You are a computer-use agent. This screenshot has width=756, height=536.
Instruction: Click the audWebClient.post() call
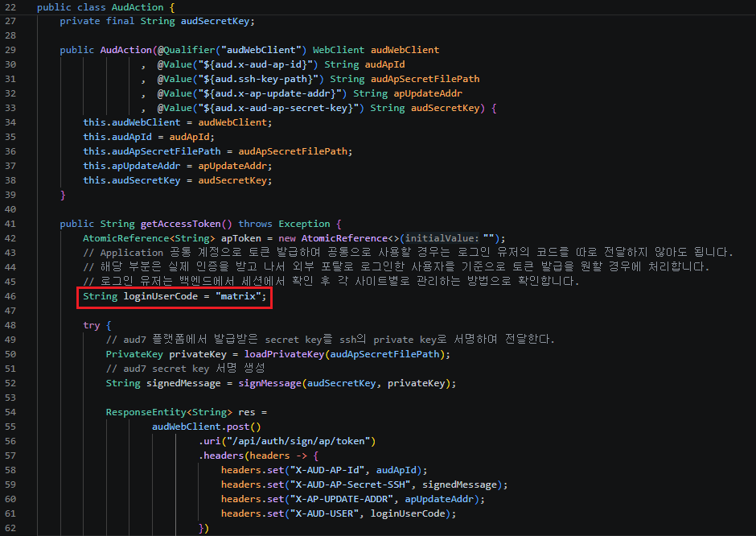click(x=207, y=427)
